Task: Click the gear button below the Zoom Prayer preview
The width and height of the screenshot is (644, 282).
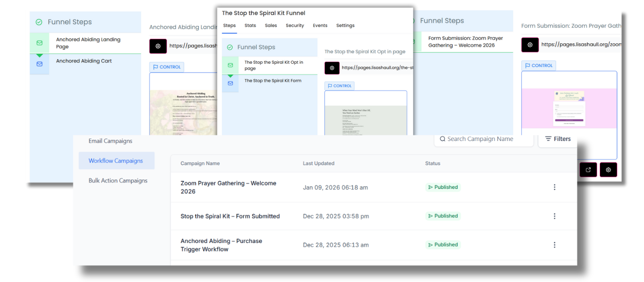Action: pos(608,170)
